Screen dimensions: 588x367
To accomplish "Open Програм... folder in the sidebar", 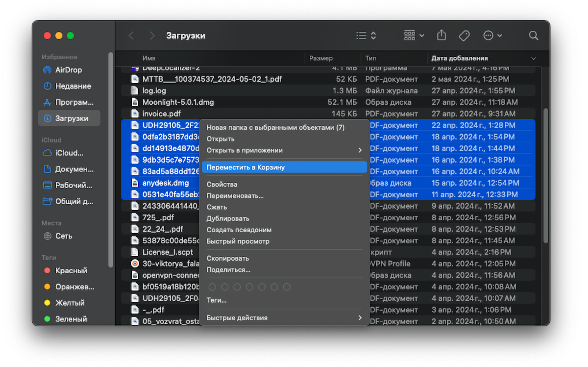I will 69,102.
